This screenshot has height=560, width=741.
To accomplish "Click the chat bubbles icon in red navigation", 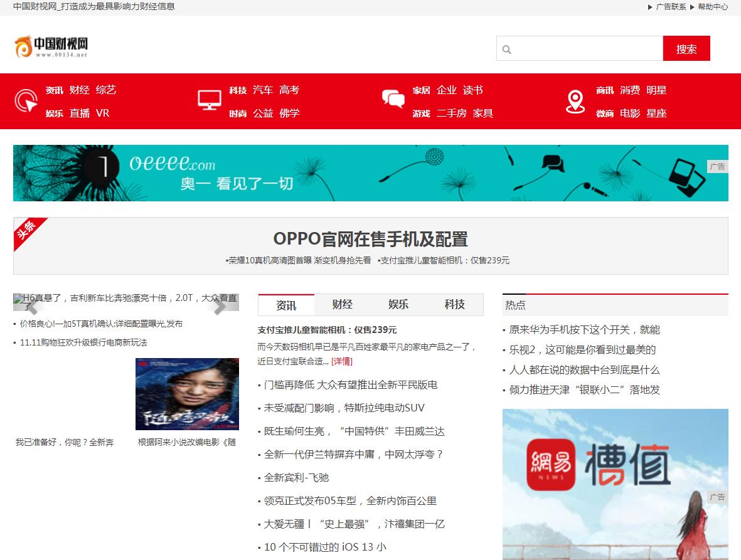I will coord(393,99).
